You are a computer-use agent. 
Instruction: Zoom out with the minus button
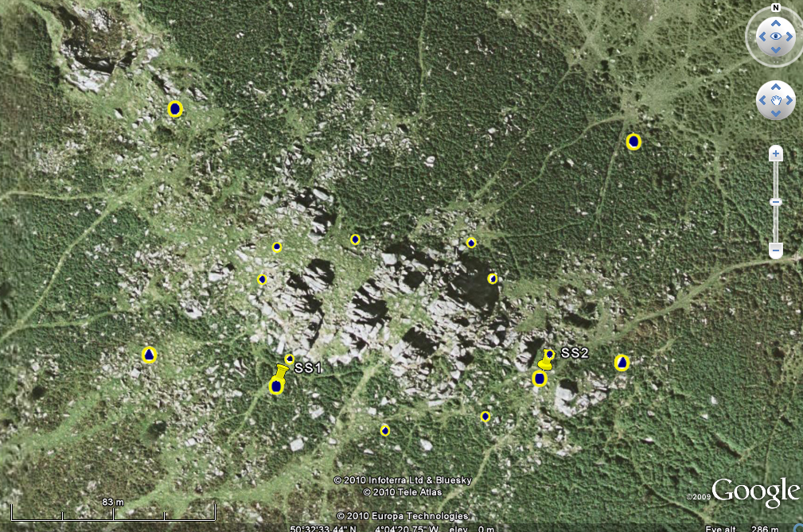coord(775,250)
